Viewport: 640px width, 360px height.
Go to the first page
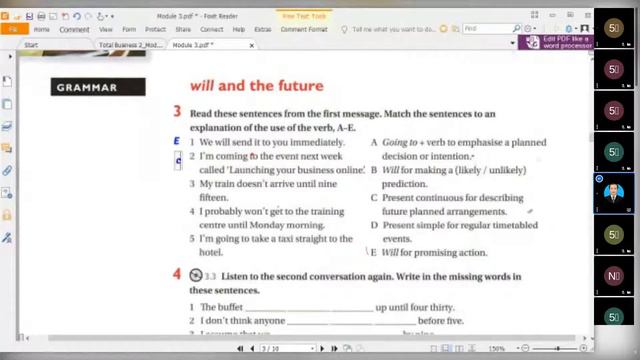(x=240, y=349)
